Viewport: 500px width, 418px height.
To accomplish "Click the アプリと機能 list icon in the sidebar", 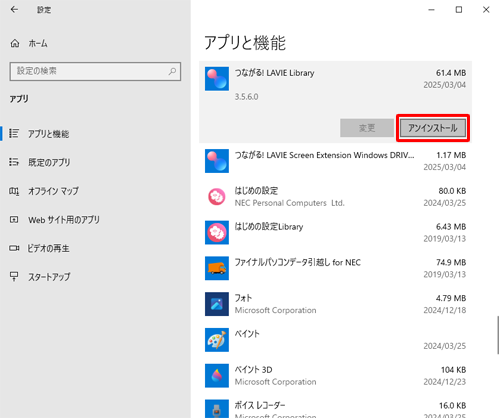I will (14, 133).
